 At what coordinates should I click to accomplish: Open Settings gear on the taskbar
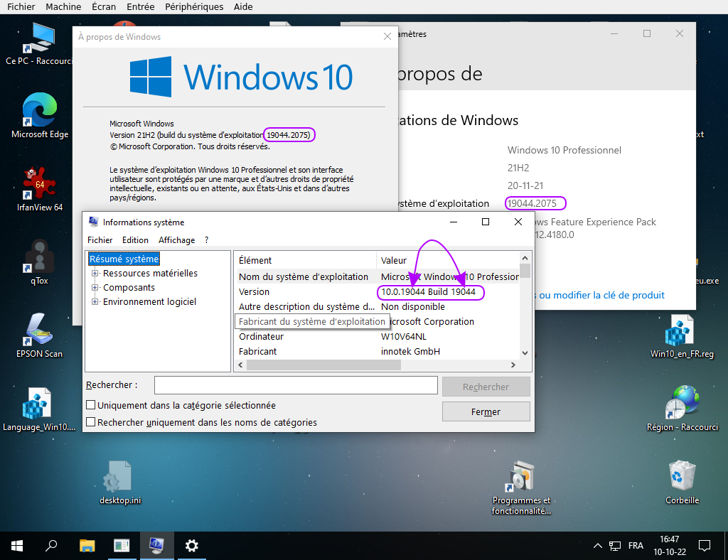pyautogui.click(x=191, y=546)
